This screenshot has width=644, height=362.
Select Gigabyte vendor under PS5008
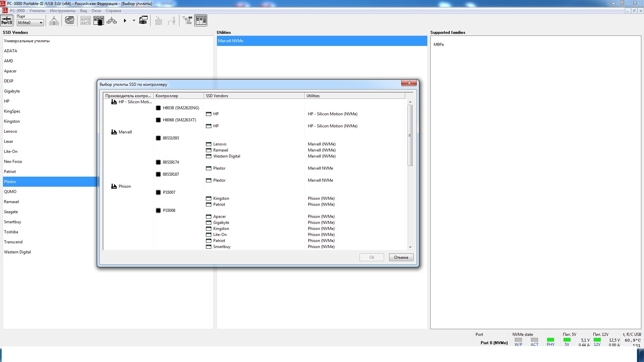[221, 223]
